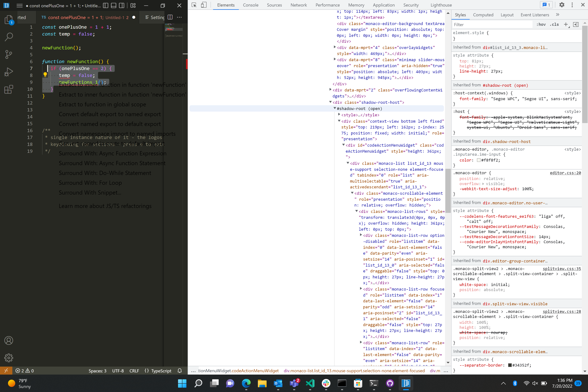Click the #f8f8f2 color swatch

click(x=479, y=160)
